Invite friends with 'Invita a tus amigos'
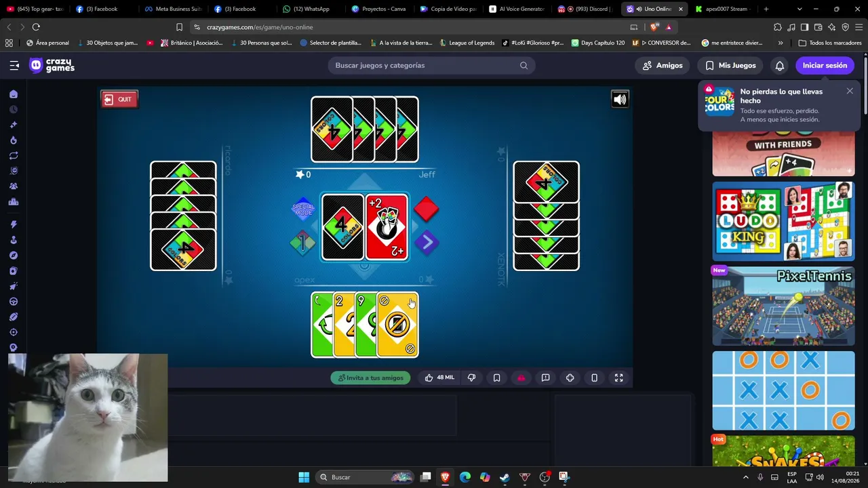The height and width of the screenshot is (488, 868). (370, 378)
